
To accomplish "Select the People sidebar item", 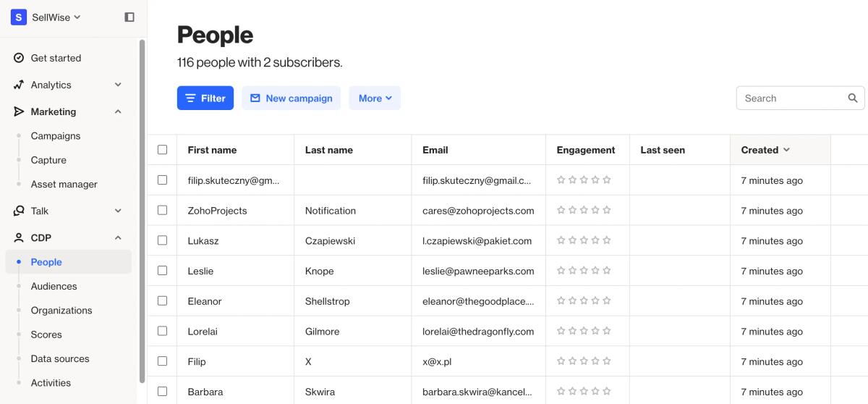I will point(68,262).
